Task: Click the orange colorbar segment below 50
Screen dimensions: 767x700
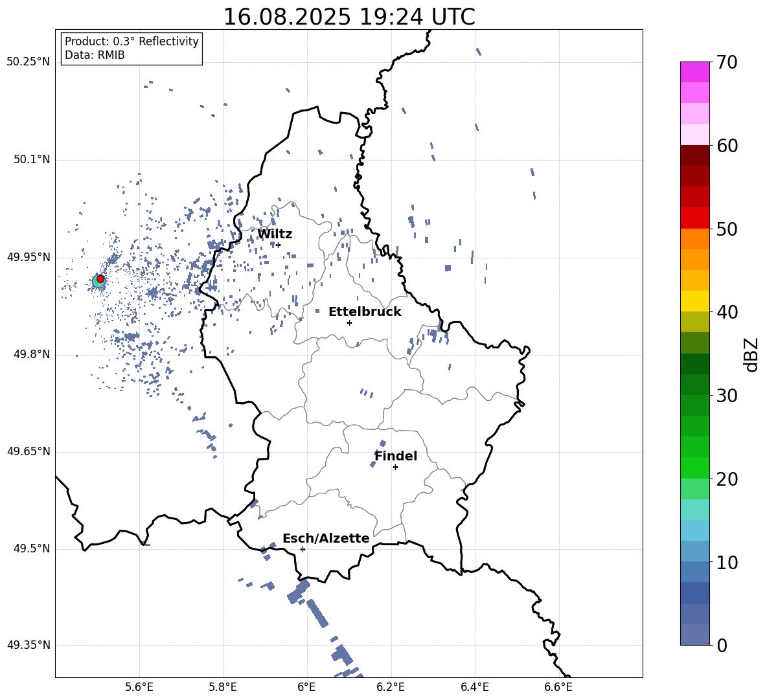Action: [x=695, y=238]
